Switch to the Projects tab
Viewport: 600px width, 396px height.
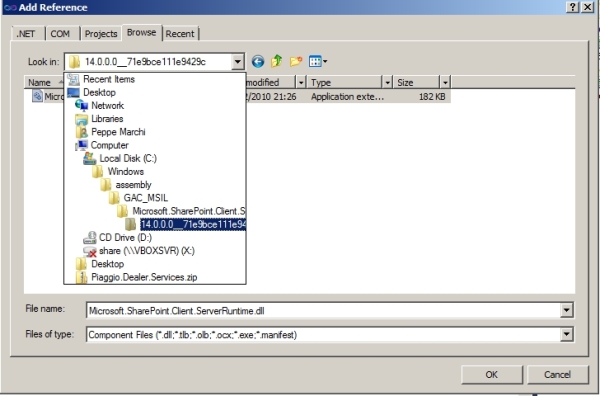click(x=101, y=34)
